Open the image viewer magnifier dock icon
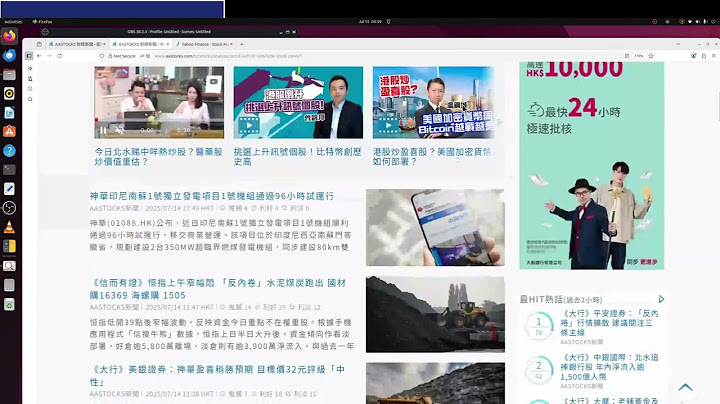 pos(9,266)
